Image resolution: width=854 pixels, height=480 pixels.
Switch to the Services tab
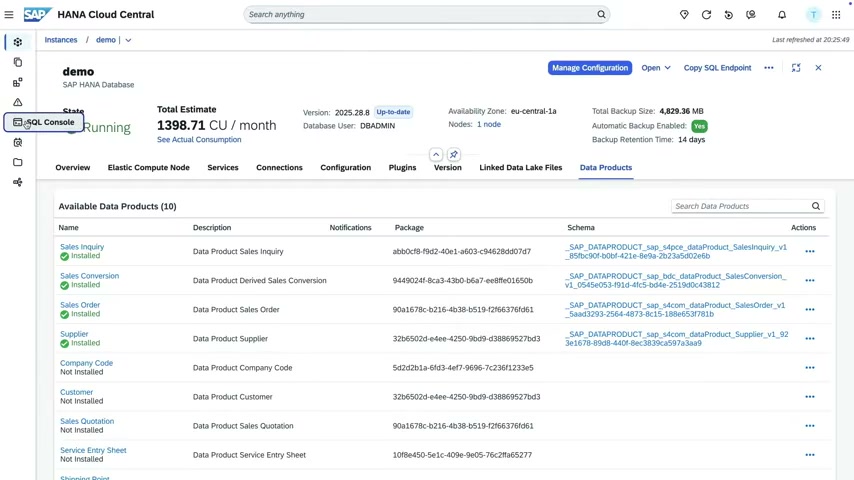pyautogui.click(x=223, y=167)
